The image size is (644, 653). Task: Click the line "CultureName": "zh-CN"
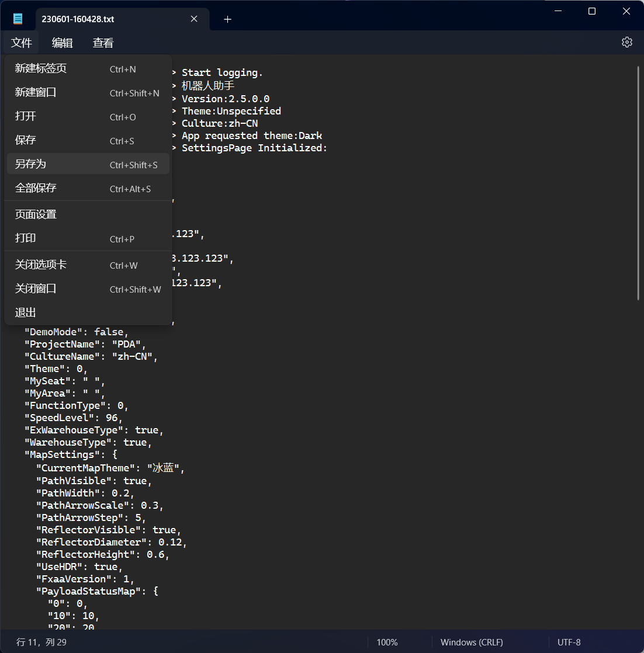(x=91, y=356)
